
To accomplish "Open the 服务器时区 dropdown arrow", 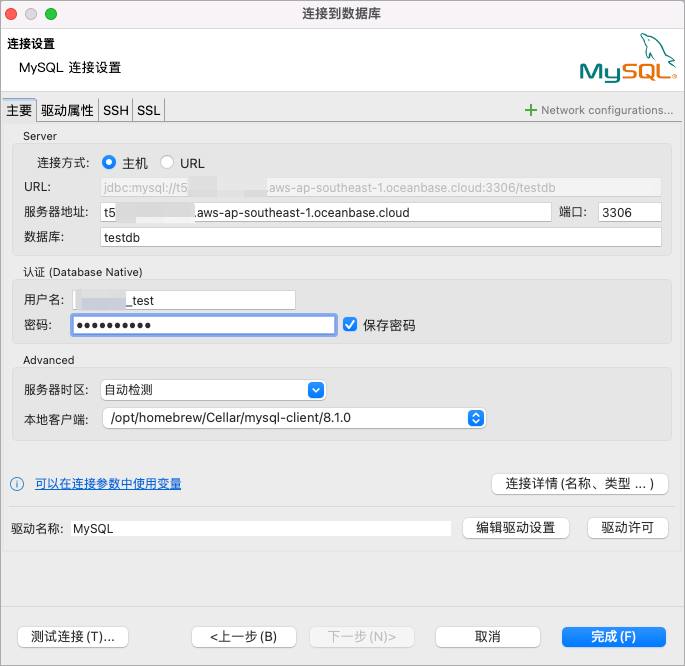I will coord(316,390).
